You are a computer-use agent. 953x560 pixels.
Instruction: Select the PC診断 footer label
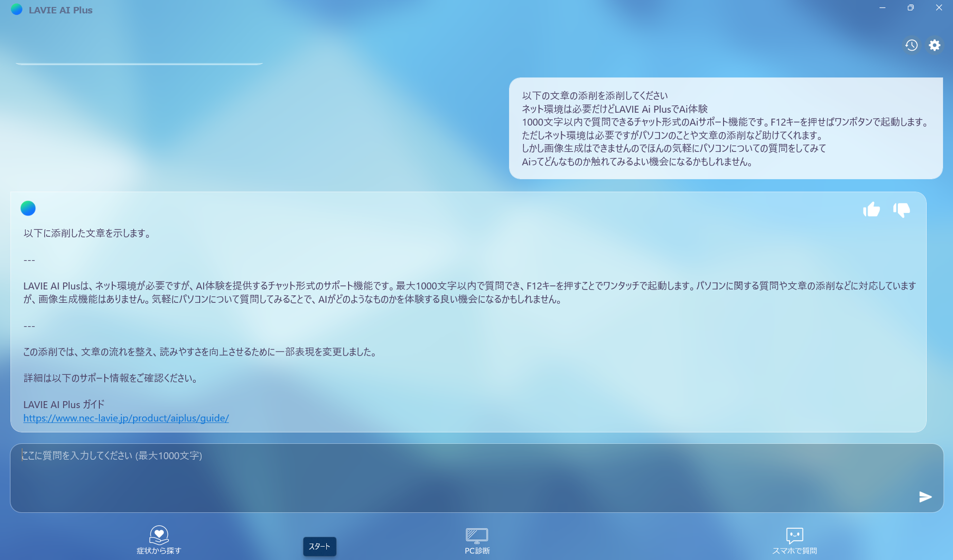[x=476, y=550]
